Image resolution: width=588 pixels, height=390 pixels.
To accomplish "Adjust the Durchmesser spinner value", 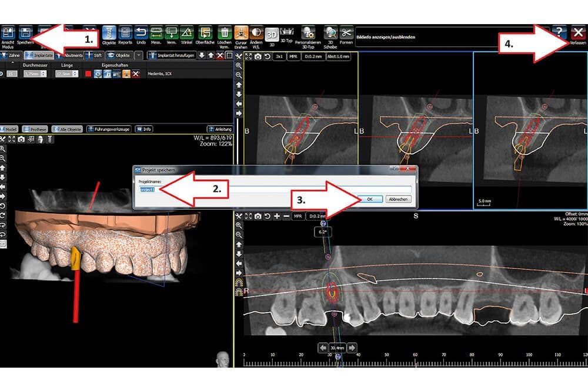I will point(35,74).
